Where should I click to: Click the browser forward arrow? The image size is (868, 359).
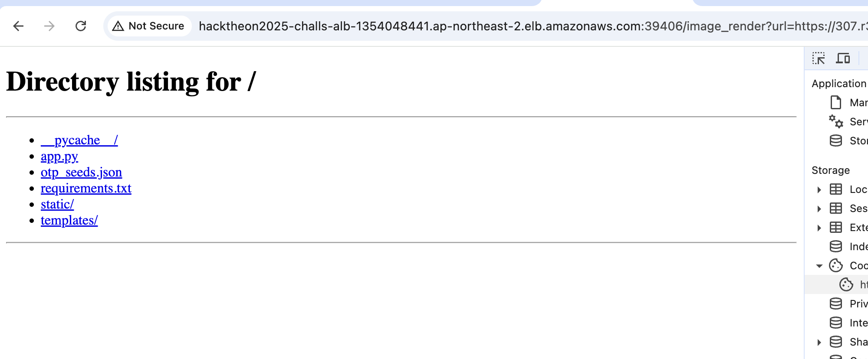49,26
